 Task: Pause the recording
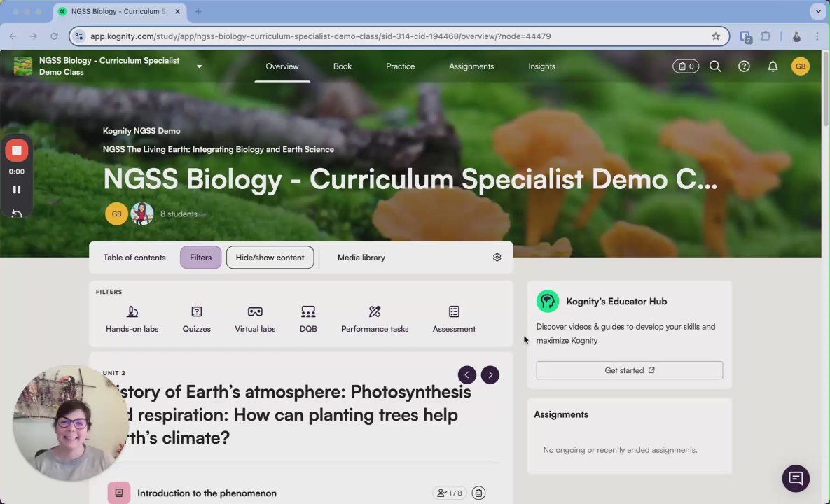(x=16, y=189)
